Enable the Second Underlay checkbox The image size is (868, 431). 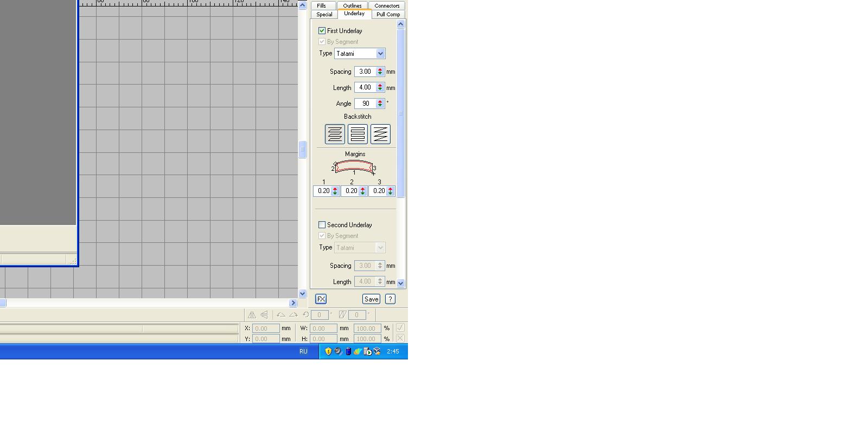[322, 225]
